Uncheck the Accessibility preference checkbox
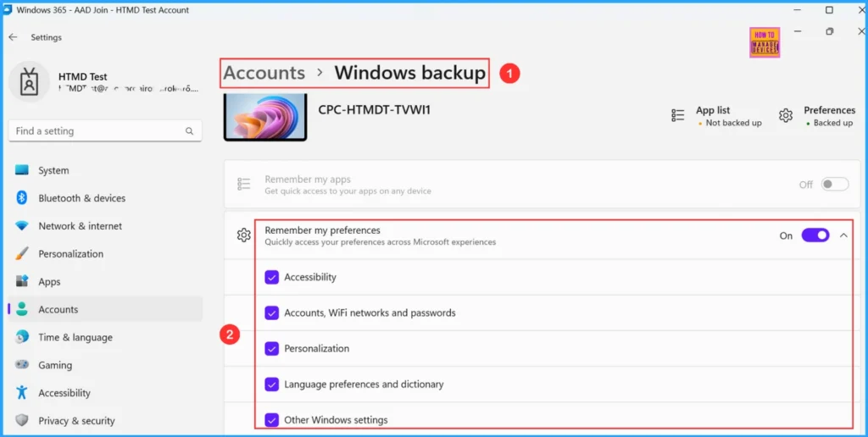This screenshot has width=868, height=437. tap(272, 277)
